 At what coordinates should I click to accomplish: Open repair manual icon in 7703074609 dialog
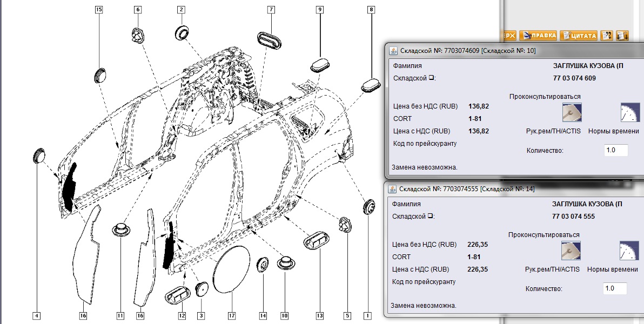568,113
